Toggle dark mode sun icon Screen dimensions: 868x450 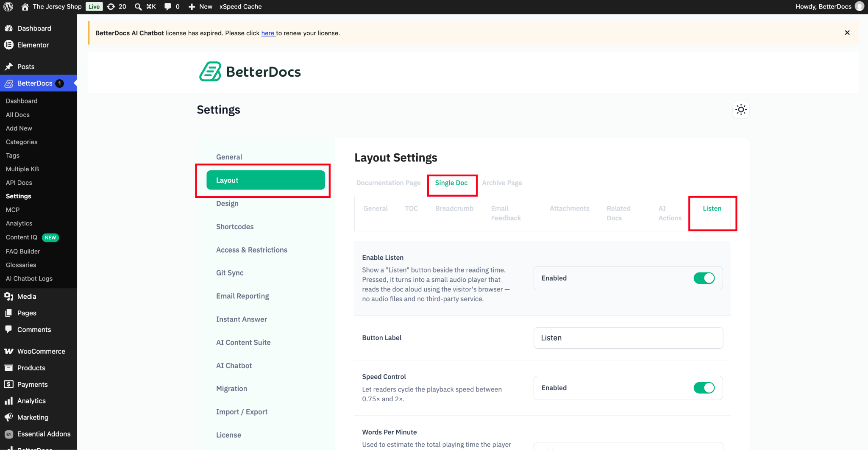[x=741, y=110]
